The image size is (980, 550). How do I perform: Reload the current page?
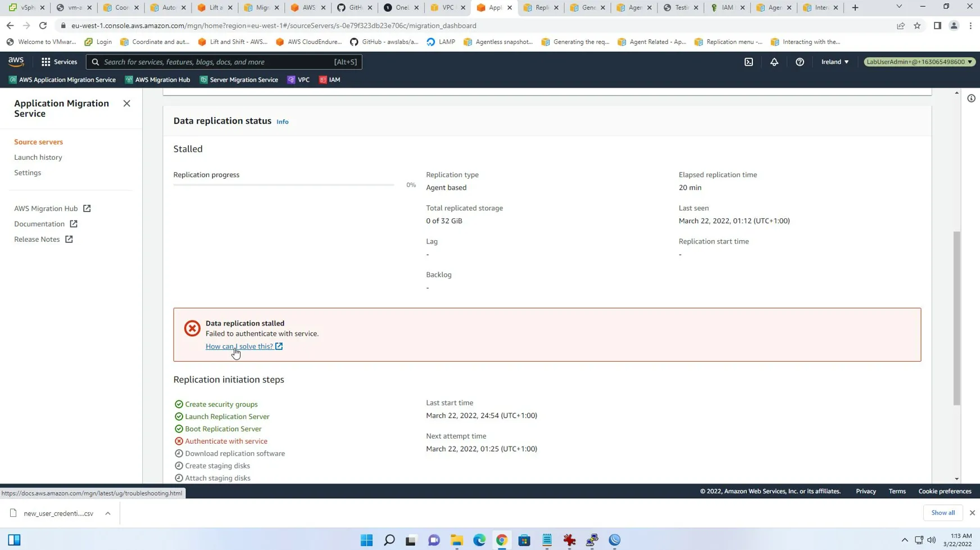[x=43, y=25]
